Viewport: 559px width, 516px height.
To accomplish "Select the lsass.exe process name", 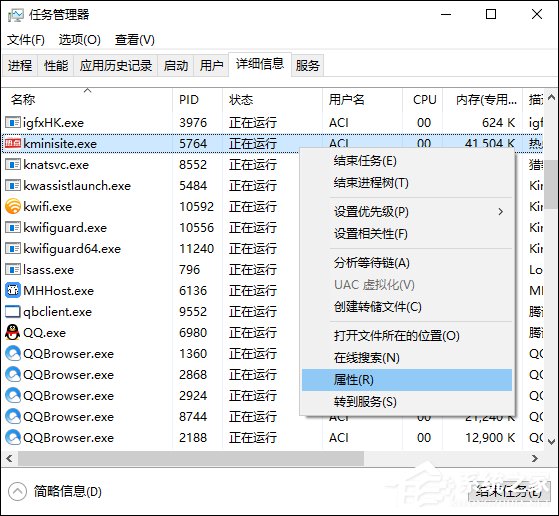I will tap(48, 270).
